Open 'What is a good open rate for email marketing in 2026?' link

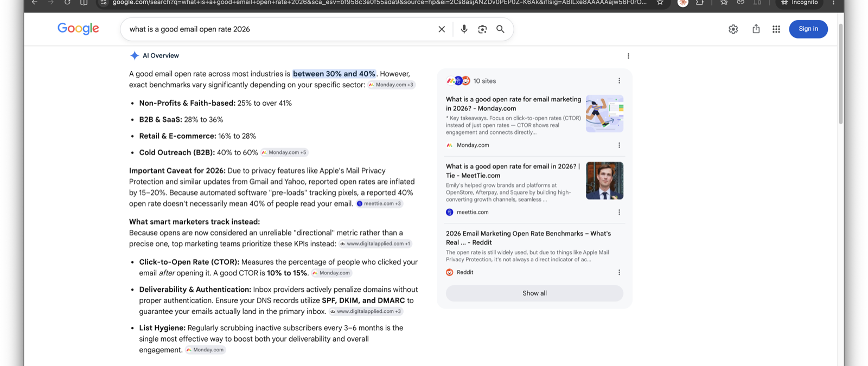[x=513, y=104]
